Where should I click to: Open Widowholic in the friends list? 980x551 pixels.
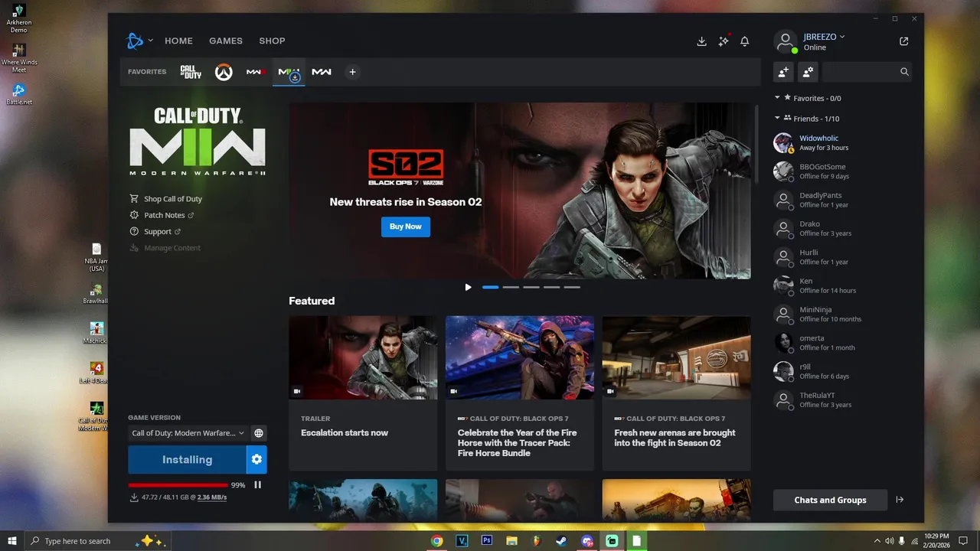(842, 143)
